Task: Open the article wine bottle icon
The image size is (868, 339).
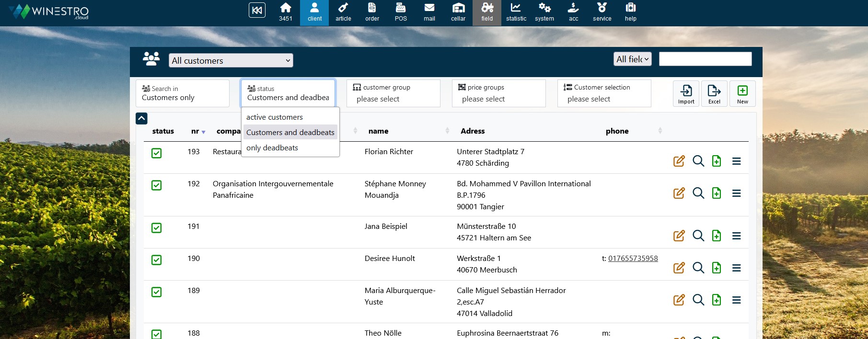Action: (343, 12)
